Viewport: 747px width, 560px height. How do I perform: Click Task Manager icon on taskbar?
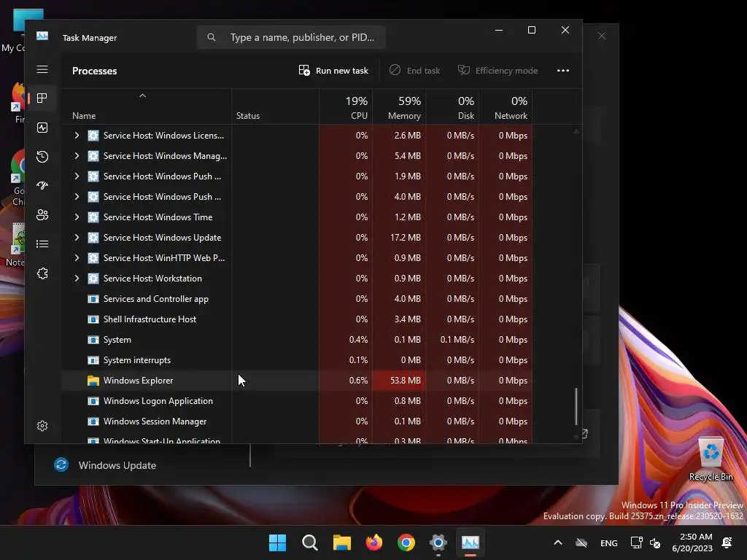(471, 542)
